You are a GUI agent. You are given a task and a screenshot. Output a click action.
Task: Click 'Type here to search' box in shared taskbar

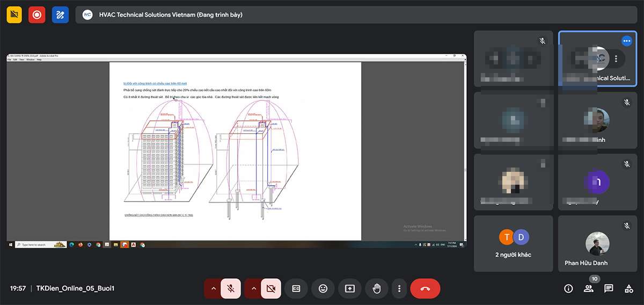pos(41,244)
